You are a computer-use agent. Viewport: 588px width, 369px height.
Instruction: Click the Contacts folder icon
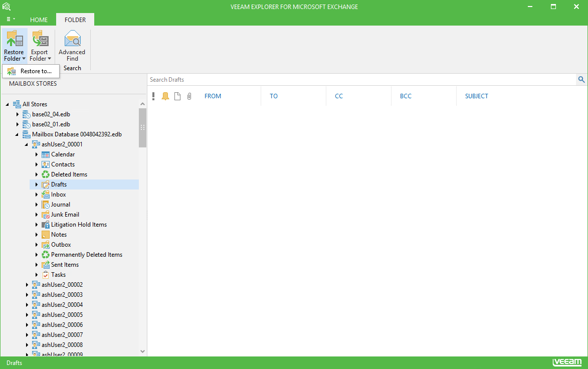pos(46,164)
